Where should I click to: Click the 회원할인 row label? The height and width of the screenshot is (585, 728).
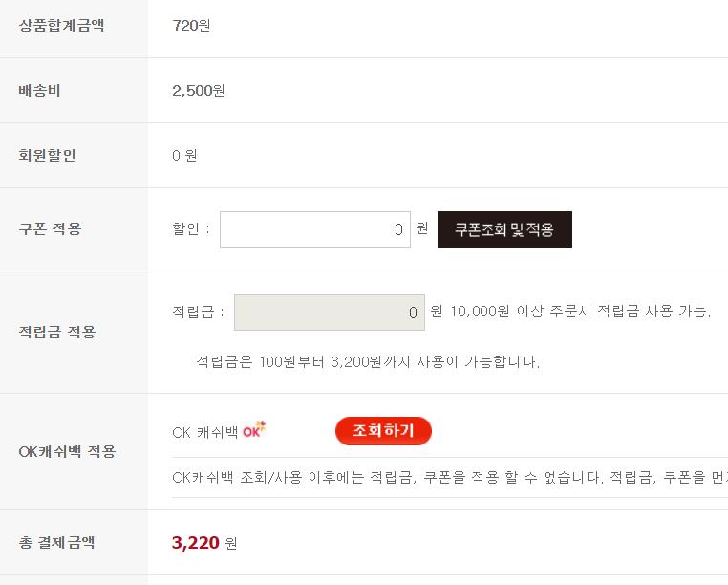click(x=47, y=155)
